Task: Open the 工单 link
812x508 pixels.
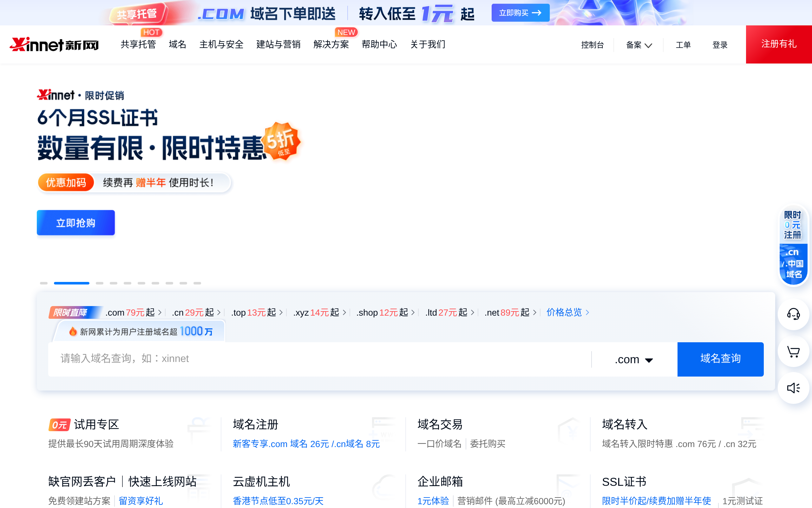Action: (683, 45)
